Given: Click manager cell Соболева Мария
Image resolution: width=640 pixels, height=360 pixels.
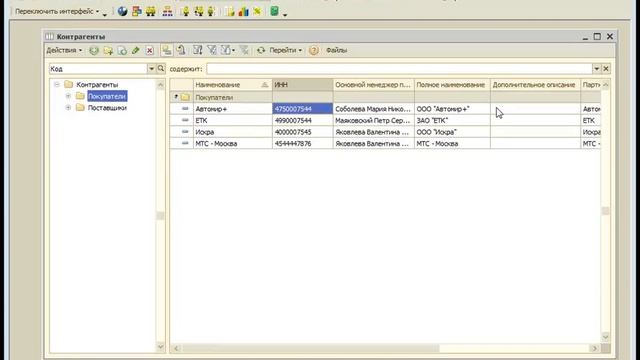Looking at the screenshot, I should tap(373, 109).
